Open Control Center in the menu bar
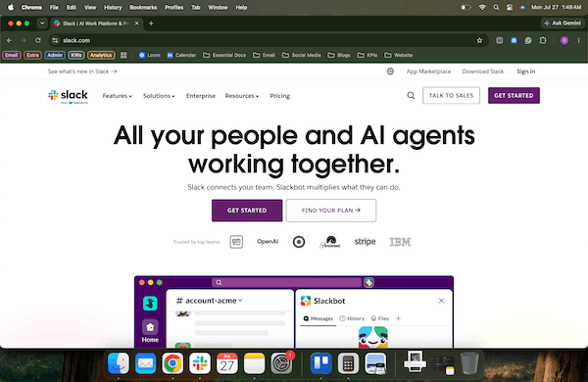Screen dimensions: 588x382 (510, 7)
